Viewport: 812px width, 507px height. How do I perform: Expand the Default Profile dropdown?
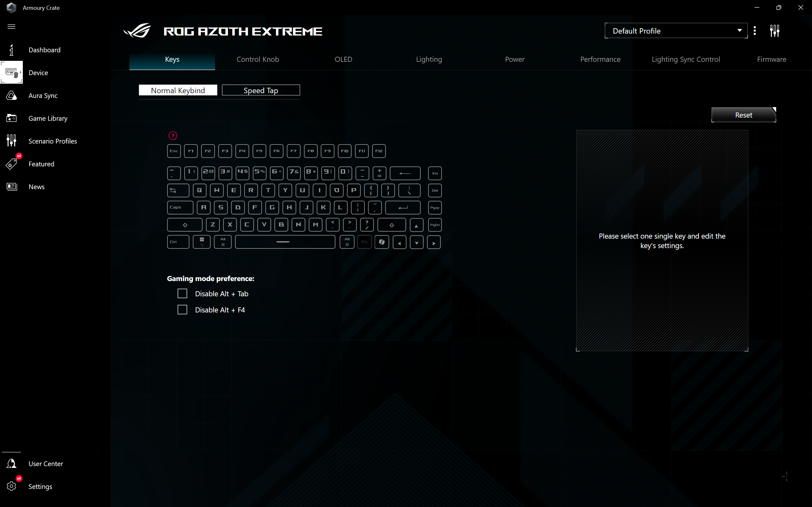676,31
